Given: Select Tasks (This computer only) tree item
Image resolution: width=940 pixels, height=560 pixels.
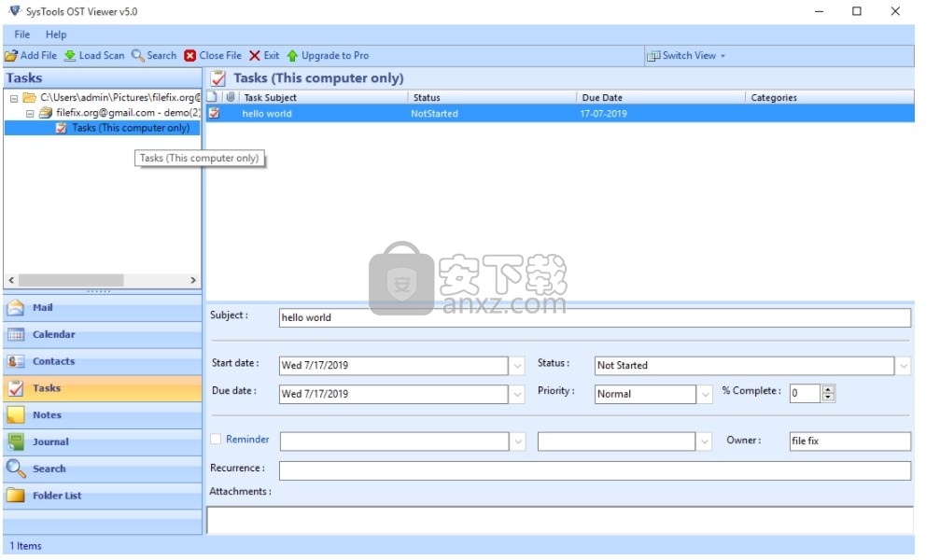Looking at the screenshot, I should coord(131,128).
